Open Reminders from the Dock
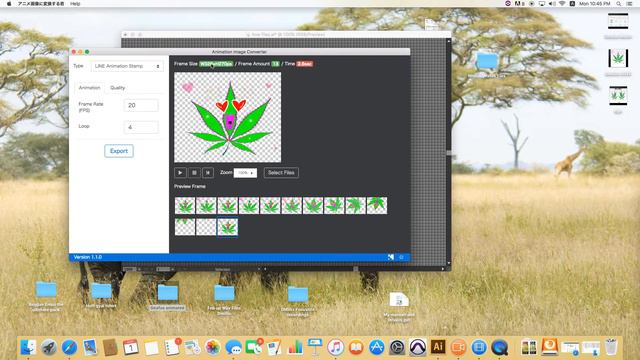The width and height of the screenshot is (640, 360). click(x=172, y=347)
